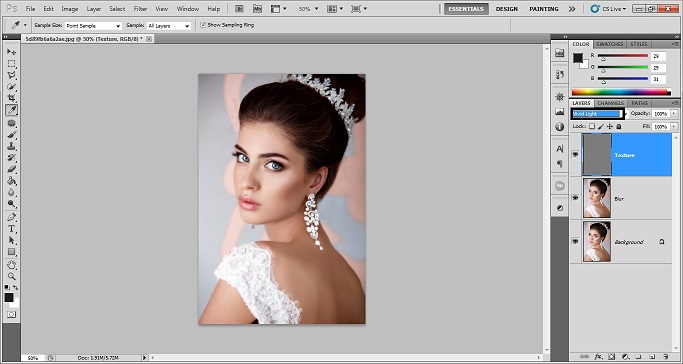Delete the selected layer
683x364 pixels.
[665, 357]
